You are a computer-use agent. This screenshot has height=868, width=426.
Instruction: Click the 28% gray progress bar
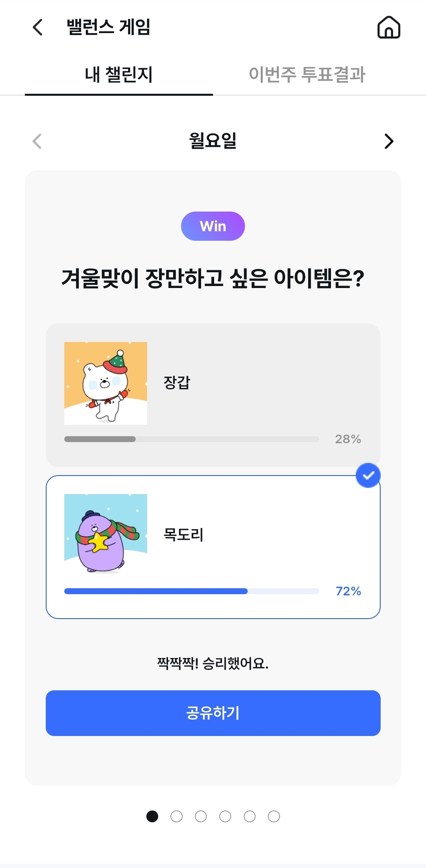click(191, 439)
